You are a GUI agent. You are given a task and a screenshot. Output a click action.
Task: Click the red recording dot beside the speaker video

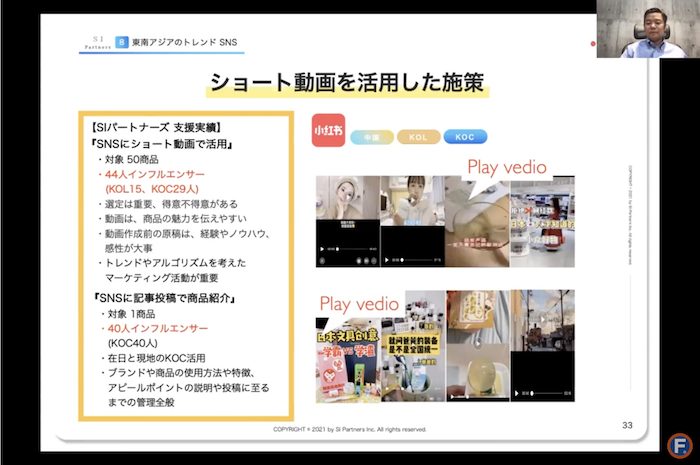click(x=593, y=44)
